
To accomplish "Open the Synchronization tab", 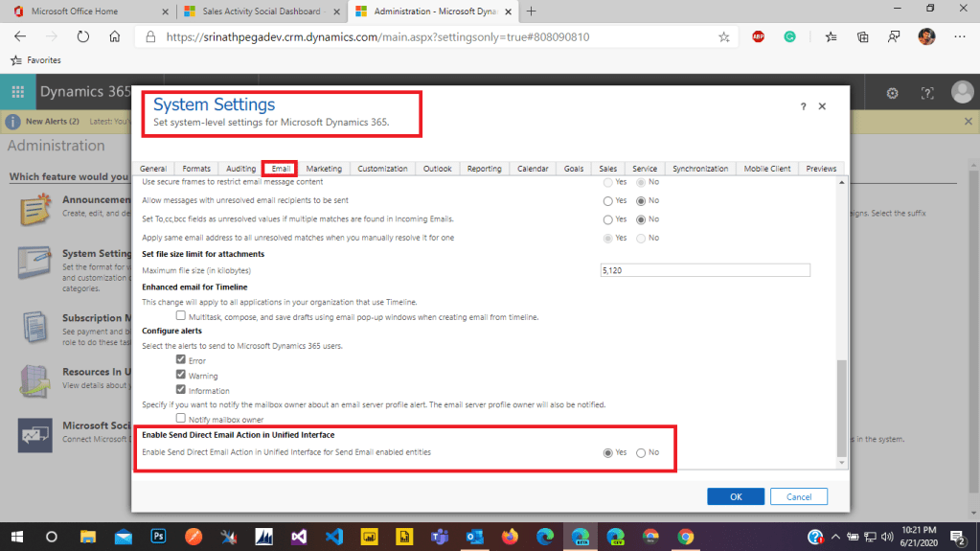I will (699, 169).
